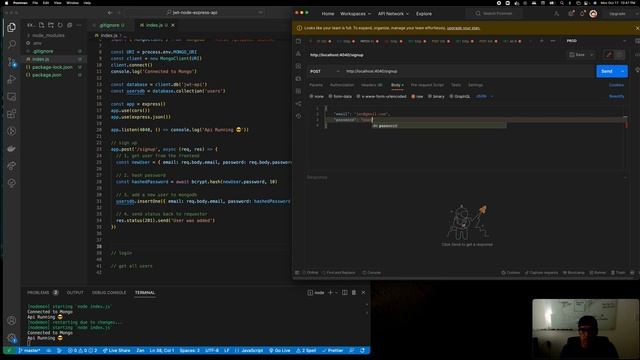Viewport: 640px width, 360px height.
Task: Open the JSON body format dropdown
Action: click(x=485, y=97)
